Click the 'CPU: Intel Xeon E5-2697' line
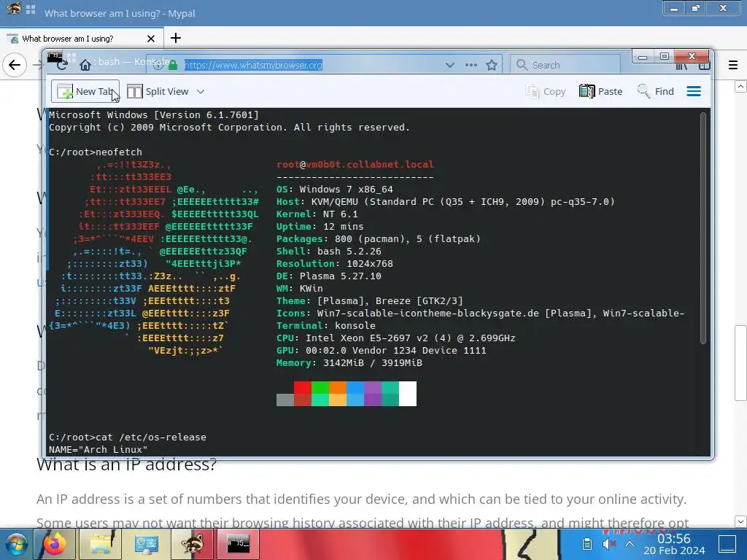The width and height of the screenshot is (747, 560). point(396,338)
